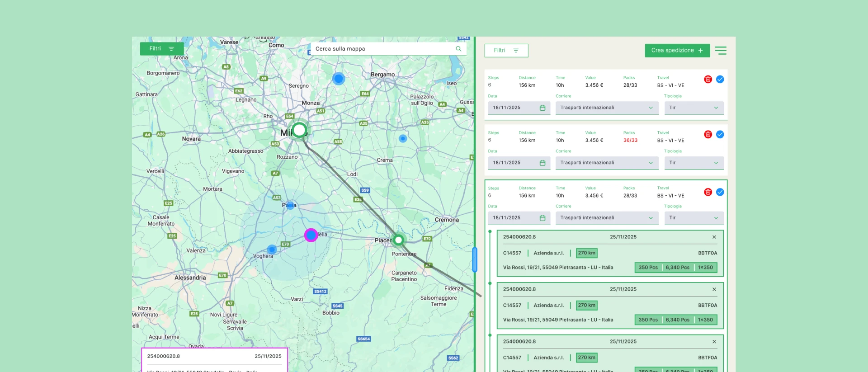Expand third shipment Corriere dropdown
The image size is (868, 372).
pos(607,218)
